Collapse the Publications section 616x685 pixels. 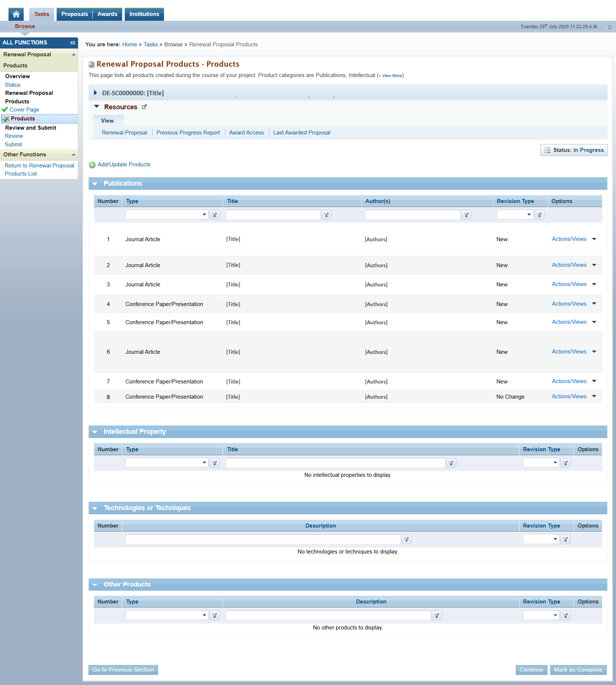coord(95,184)
